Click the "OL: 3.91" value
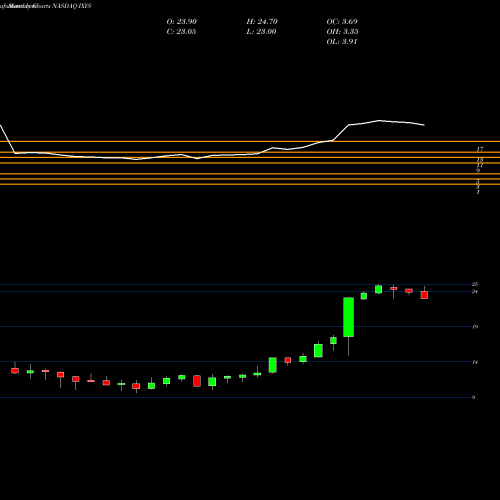The image size is (500, 500). (342, 42)
